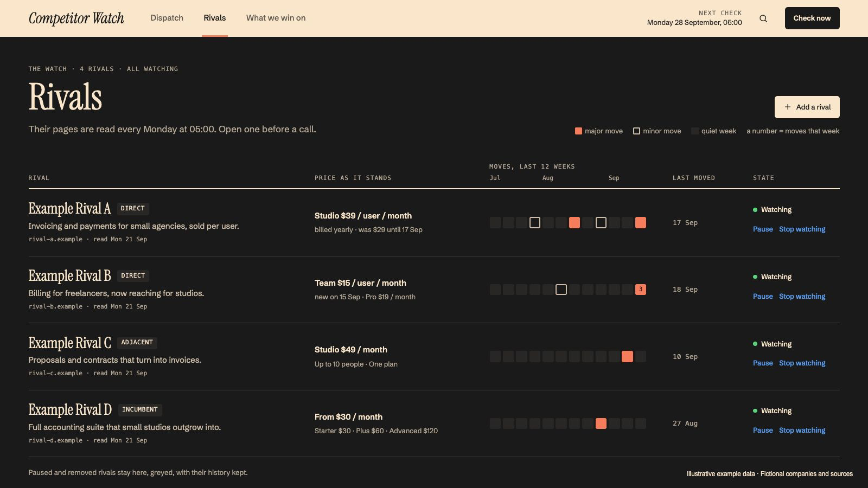Switch to the Dispatch tab

coord(167,18)
